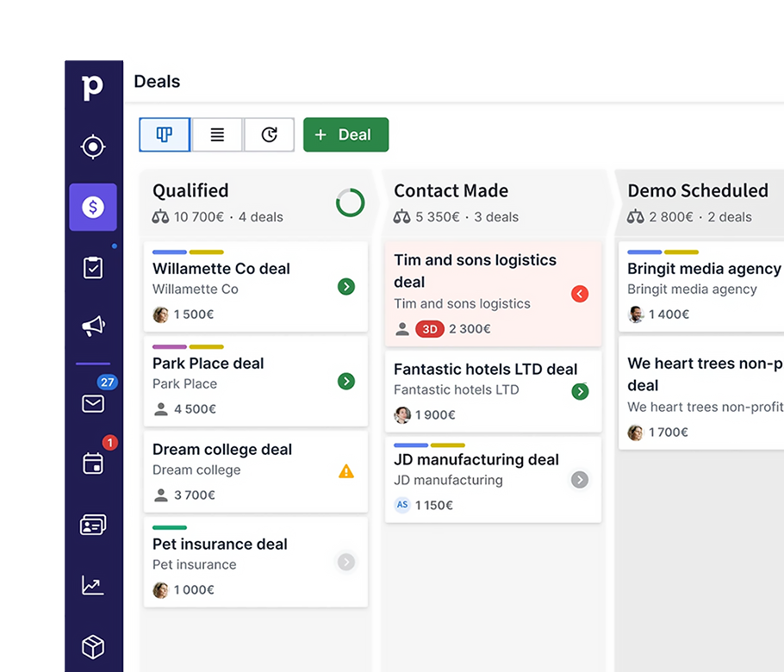Open the Mail inbox icon with 27 badge

(93, 403)
